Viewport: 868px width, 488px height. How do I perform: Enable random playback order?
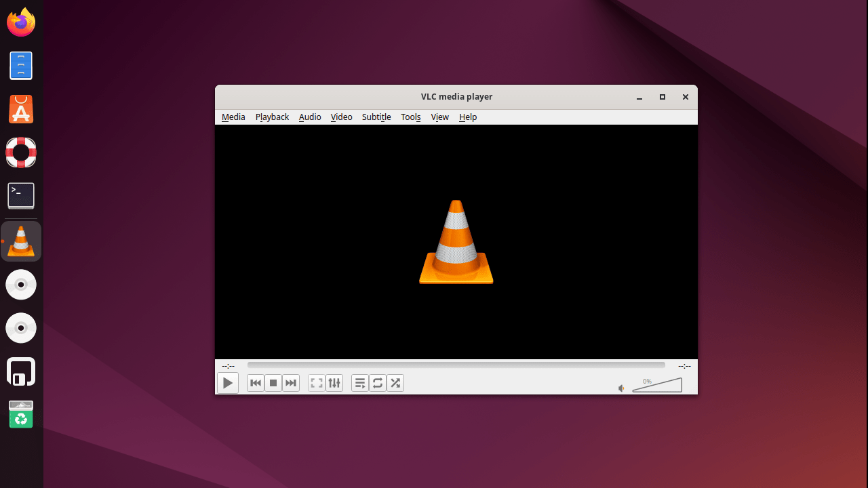click(x=395, y=382)
